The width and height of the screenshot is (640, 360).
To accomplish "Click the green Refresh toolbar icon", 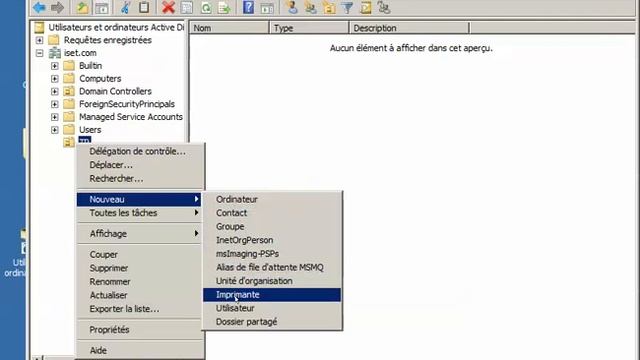I will click(x=206, y=7).
